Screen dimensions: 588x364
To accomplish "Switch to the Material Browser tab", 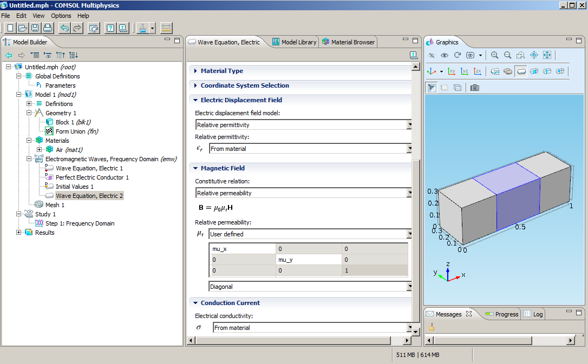I will click(x=348, y=42).
